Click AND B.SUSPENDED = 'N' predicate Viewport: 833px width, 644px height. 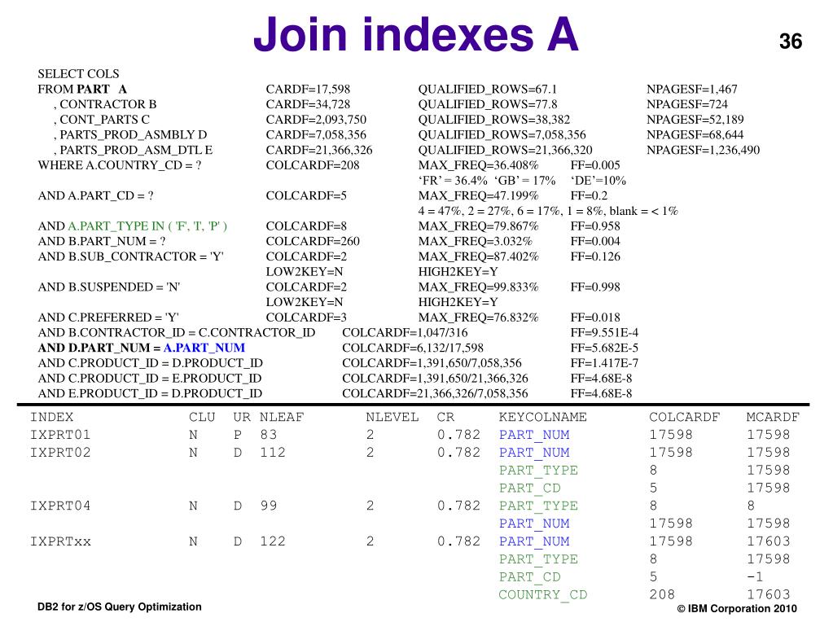click(109, 287)
